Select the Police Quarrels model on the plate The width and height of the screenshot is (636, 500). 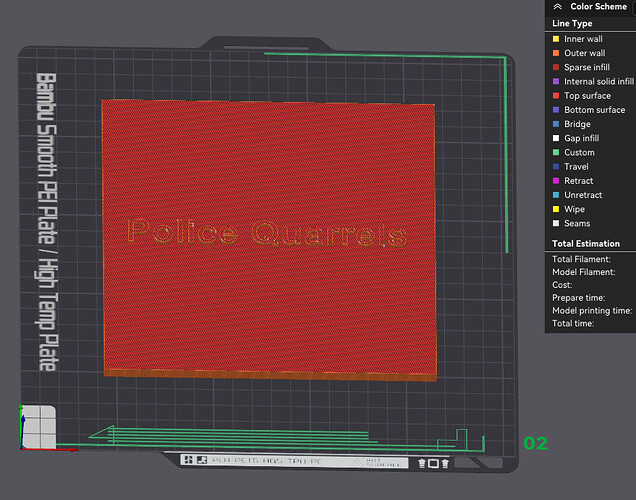pos(269,239)
